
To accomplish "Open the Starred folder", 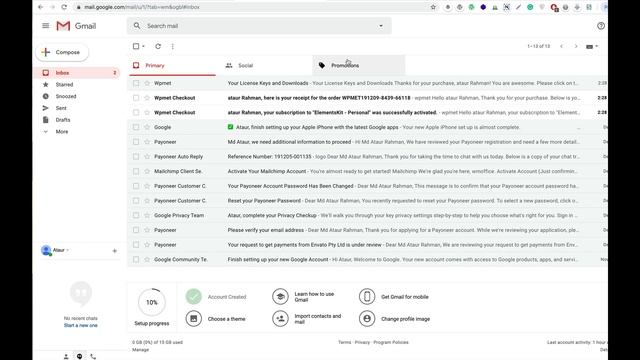I will (64, 84).
